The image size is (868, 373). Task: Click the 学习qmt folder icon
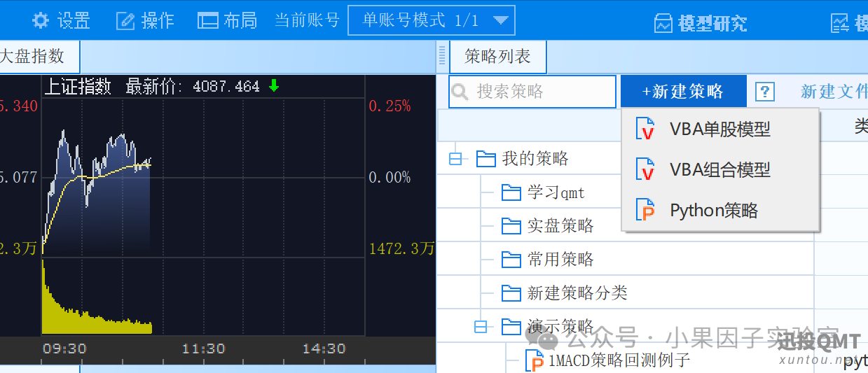[x=511, y=192]
